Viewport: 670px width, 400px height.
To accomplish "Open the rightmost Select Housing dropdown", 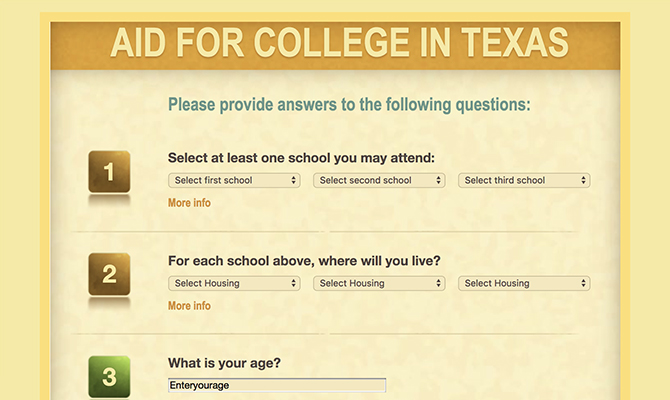I will pos(524,284).
